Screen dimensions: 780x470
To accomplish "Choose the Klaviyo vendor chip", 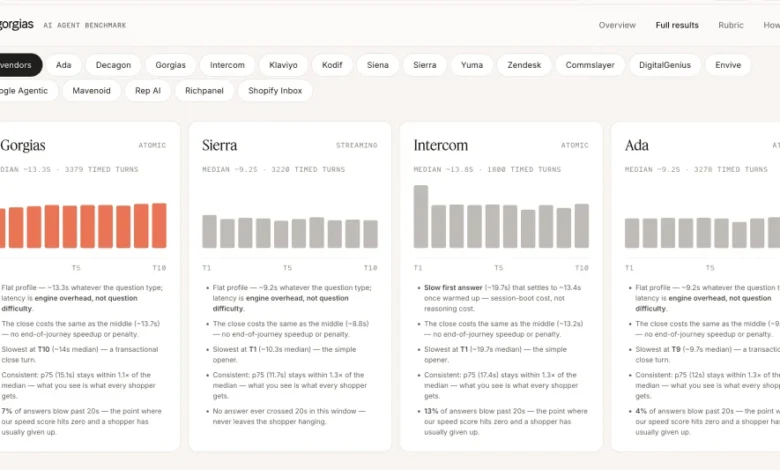I will pos(283,65).
